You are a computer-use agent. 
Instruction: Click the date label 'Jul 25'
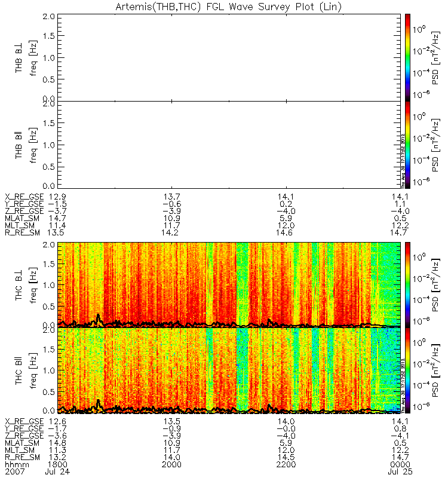400,471
